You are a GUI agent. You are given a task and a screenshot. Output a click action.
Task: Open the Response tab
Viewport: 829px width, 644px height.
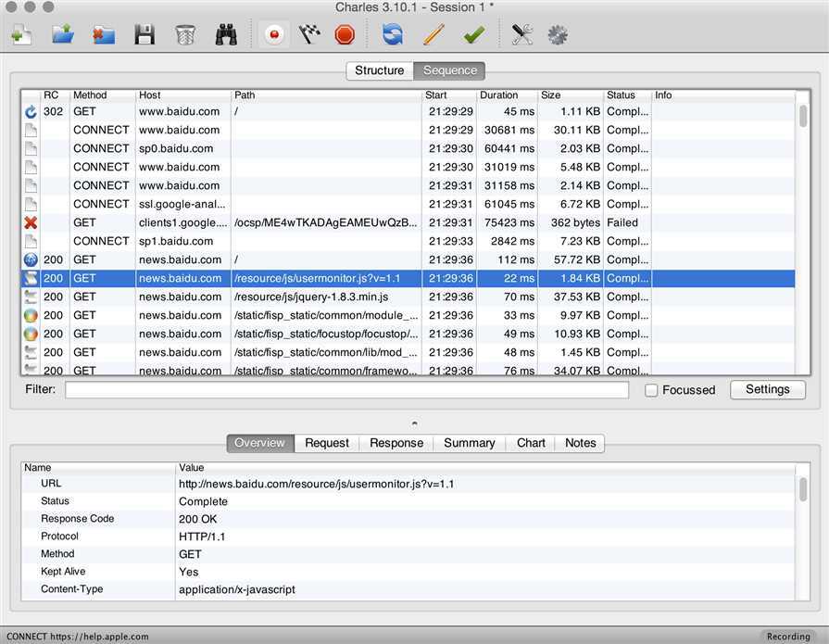point(396,443)
